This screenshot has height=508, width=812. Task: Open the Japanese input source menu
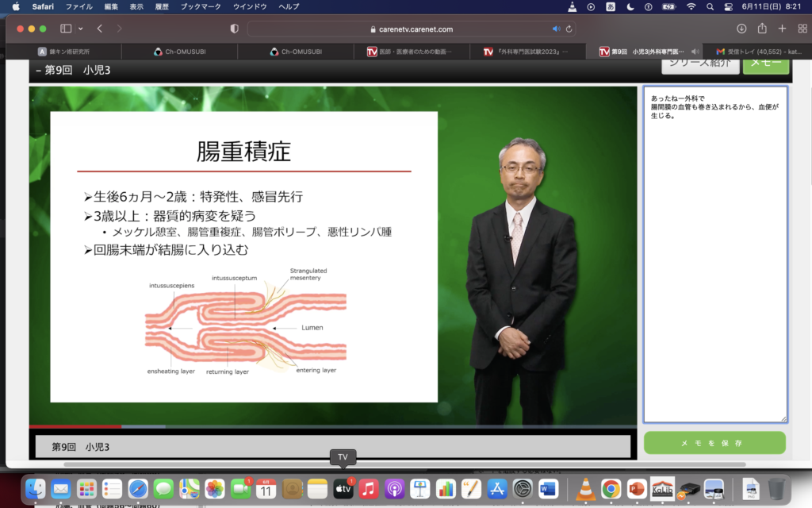click(611, 6)
